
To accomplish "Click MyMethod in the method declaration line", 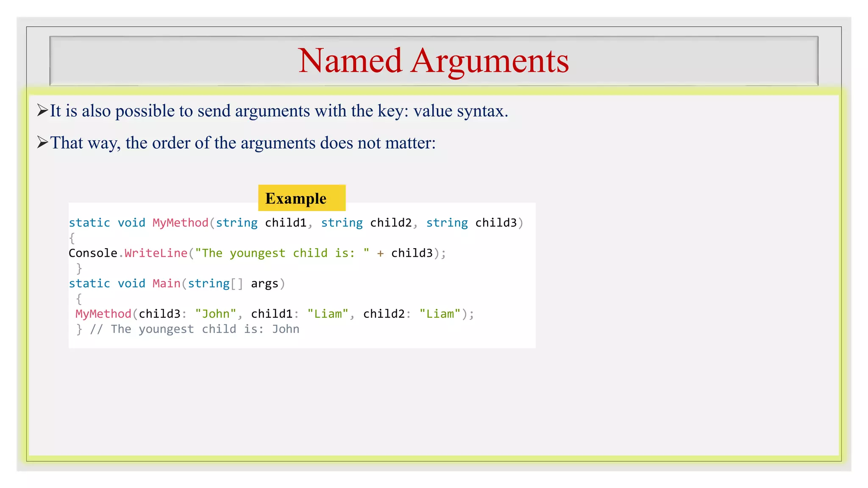I will coord(180,223).
